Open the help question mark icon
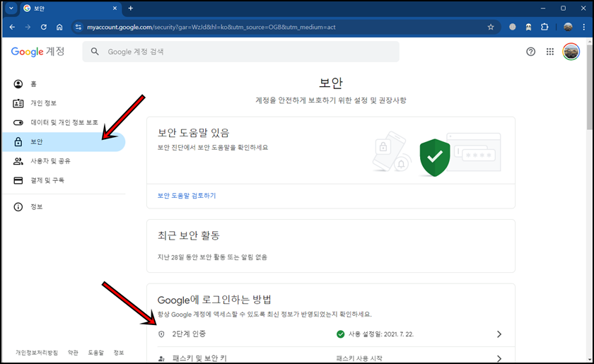Image resolution: width=594 pixels, height=364 pixels. (531, 52)
